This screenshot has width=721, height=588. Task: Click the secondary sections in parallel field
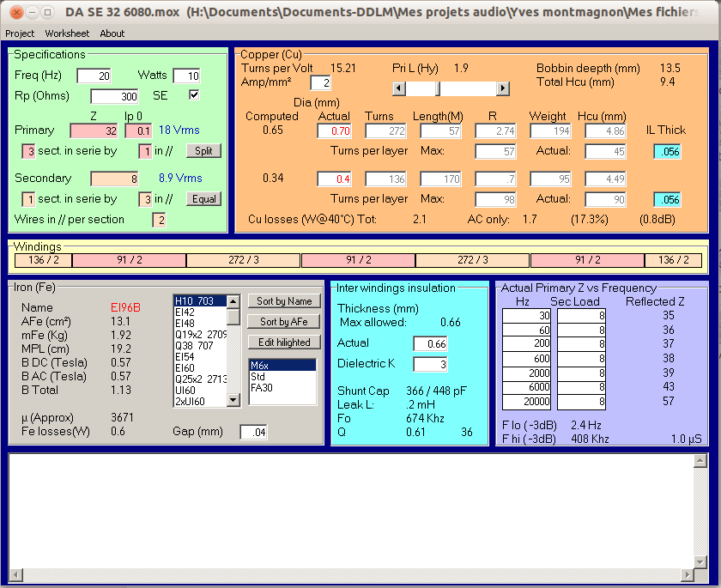pos(145,199)
